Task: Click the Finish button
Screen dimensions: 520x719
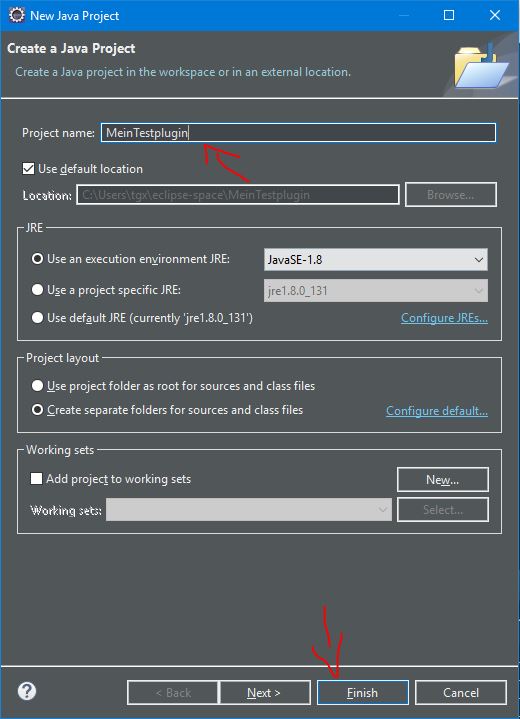Action: (x=363, y=692)
